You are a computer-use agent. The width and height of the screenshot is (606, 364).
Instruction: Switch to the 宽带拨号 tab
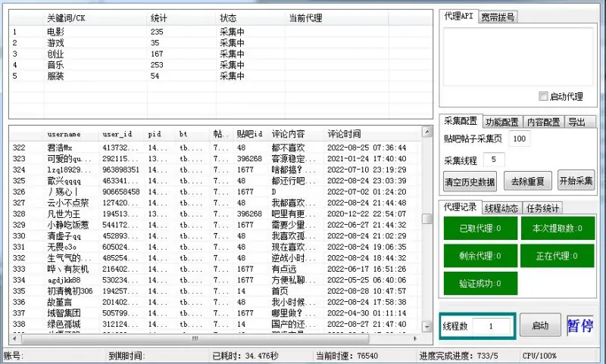pyautogui.click(x=498, y=17)
